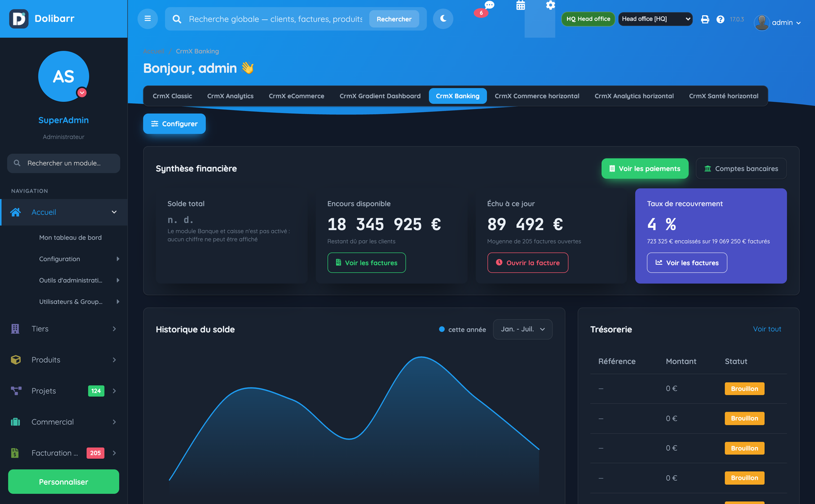Click the Voir les paiements button

click(x=645, y=169)
